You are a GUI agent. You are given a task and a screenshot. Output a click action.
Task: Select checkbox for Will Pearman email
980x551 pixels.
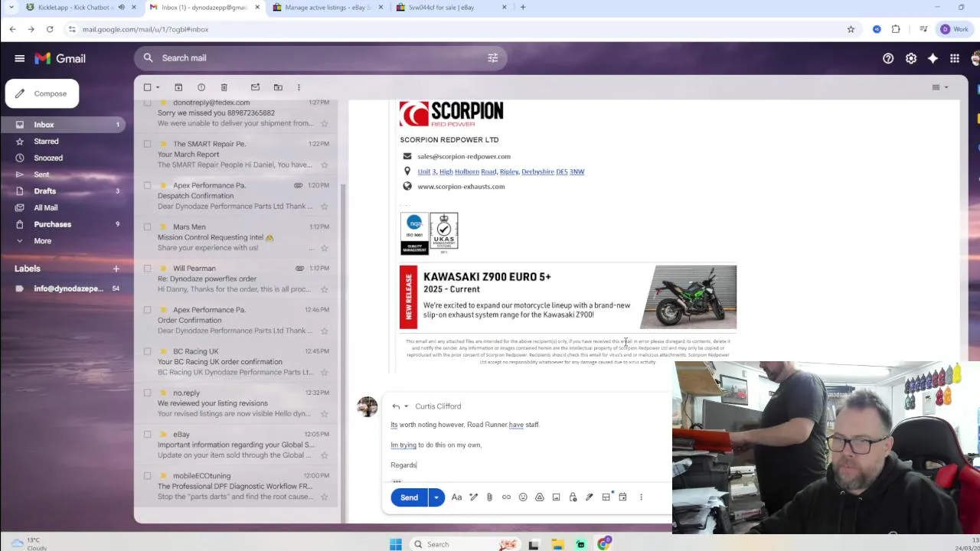[148, 268]
